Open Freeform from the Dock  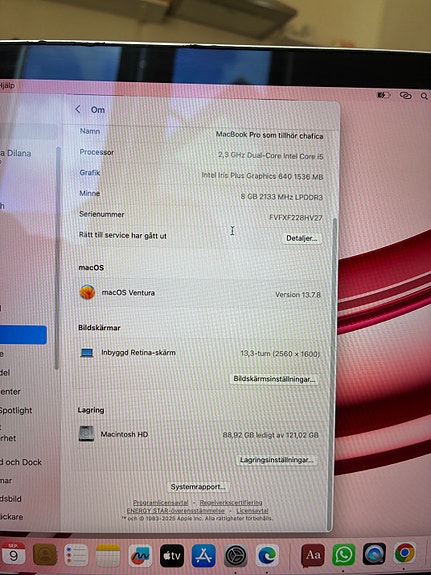click(x=140, y=555)
